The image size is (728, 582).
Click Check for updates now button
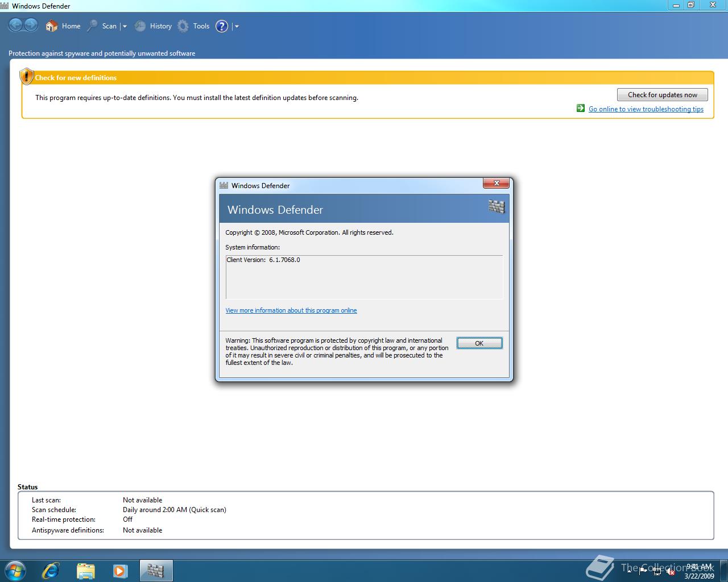(663, 95)
